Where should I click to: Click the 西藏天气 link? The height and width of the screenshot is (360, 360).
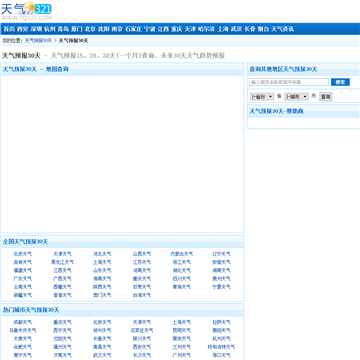[x=62, y=287]
